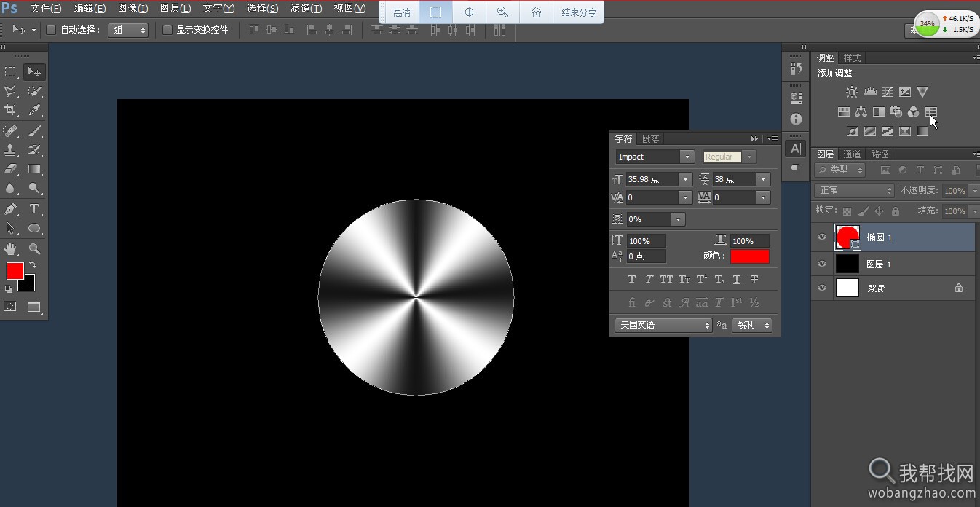This screenshot has height=507, width=980.
Task: Pick the Hand tool
Action: pyautogui.click(x=11, y=249)
